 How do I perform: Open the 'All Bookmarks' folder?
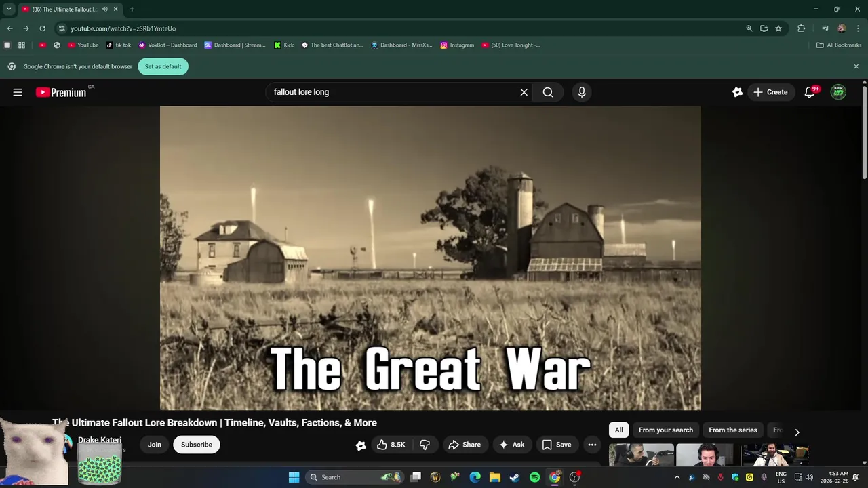[x=839, y=45]
